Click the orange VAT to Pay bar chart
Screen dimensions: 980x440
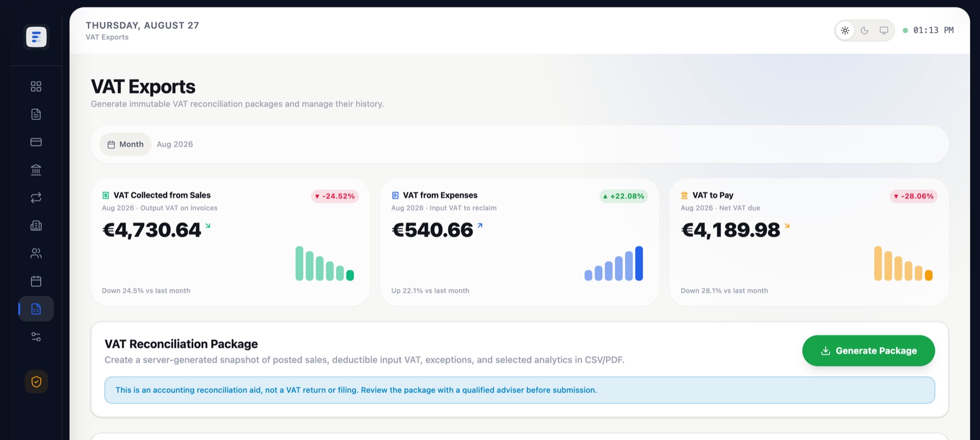[903, 263]
